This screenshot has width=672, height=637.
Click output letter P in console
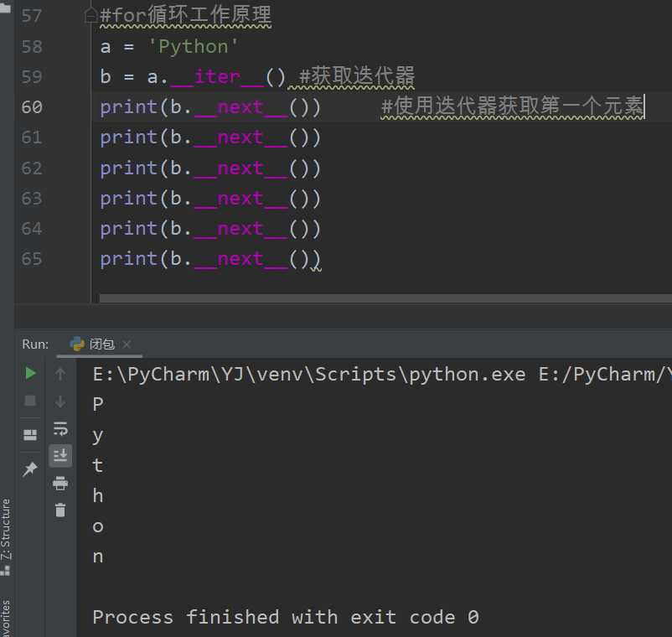coord(98,404)
